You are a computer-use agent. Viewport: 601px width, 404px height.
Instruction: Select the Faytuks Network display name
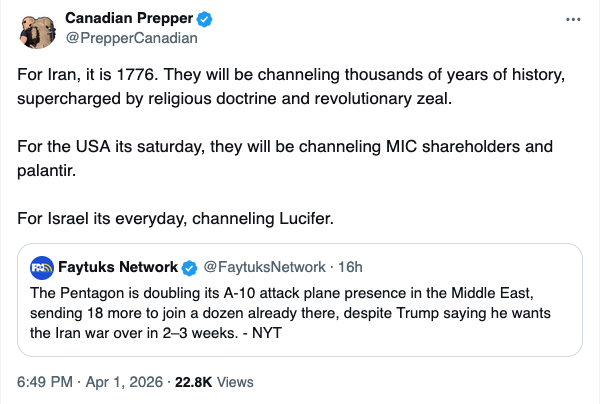click(x=118, y=267)
